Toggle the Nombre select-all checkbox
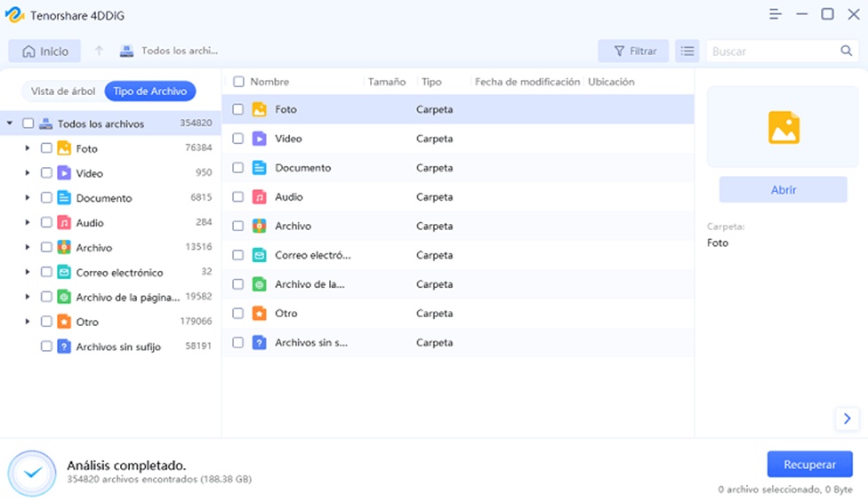This screenshot has height=502, width=868. [238, 82]
